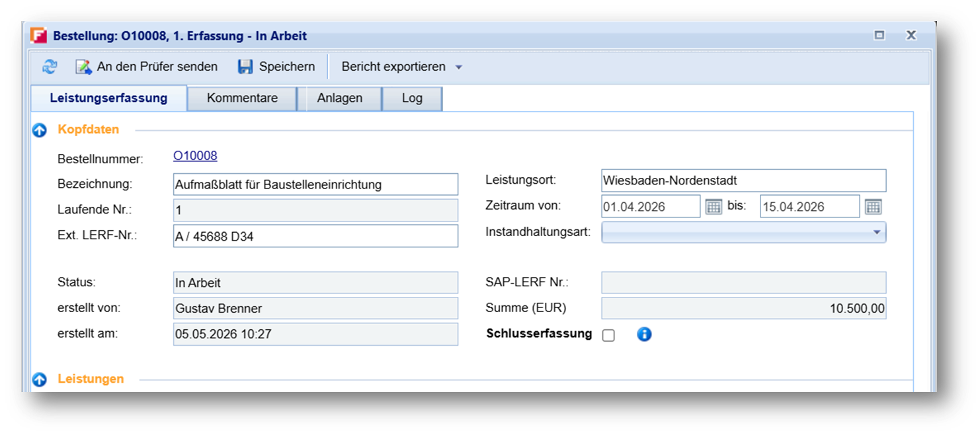The image size is (980, 435).
Task: Open calendar picker for start date 01.04.2026
Action: click(714, 206)
